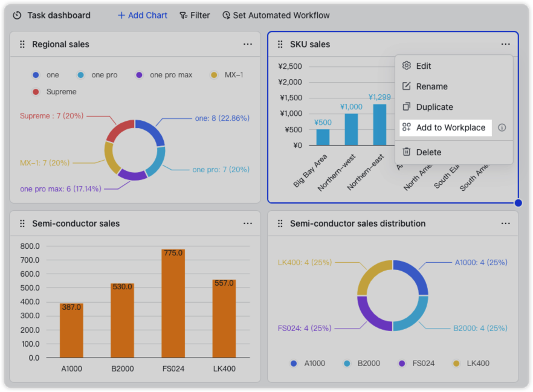Image resolution: width=533 pixels, height=392 pixels.
Task: Open the Semi-conductor sales distribution three-dot menu
Action: coord(506,223)
